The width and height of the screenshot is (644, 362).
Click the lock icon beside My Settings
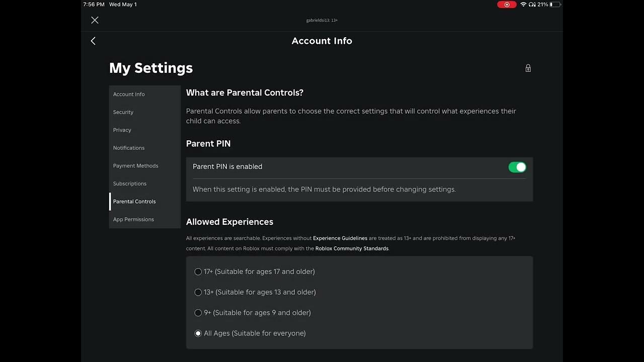(528, 68)
